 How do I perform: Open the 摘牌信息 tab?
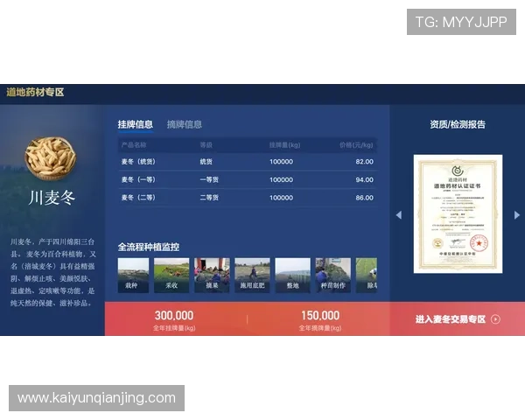pyautogui.click(x=185, y=124)
